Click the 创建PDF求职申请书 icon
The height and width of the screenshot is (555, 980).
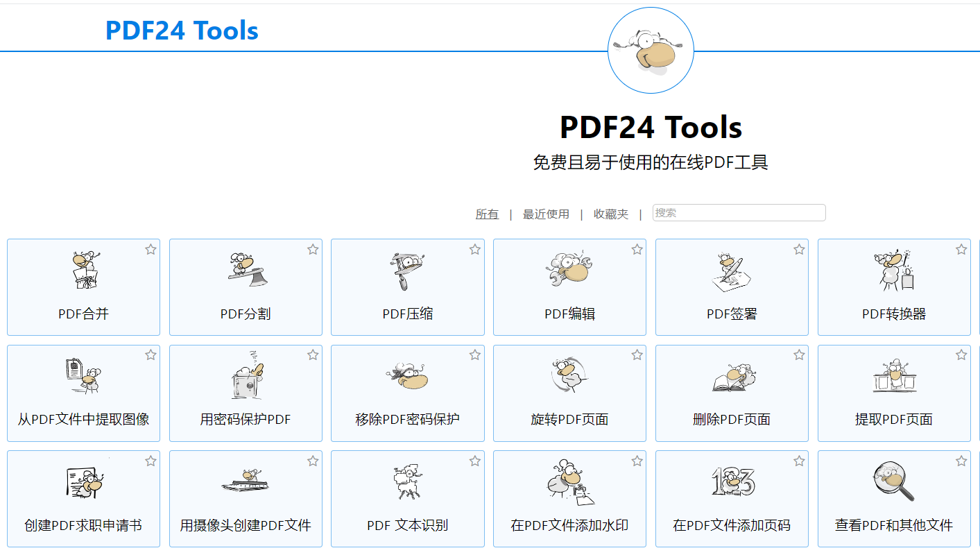[x=84, y=481]
